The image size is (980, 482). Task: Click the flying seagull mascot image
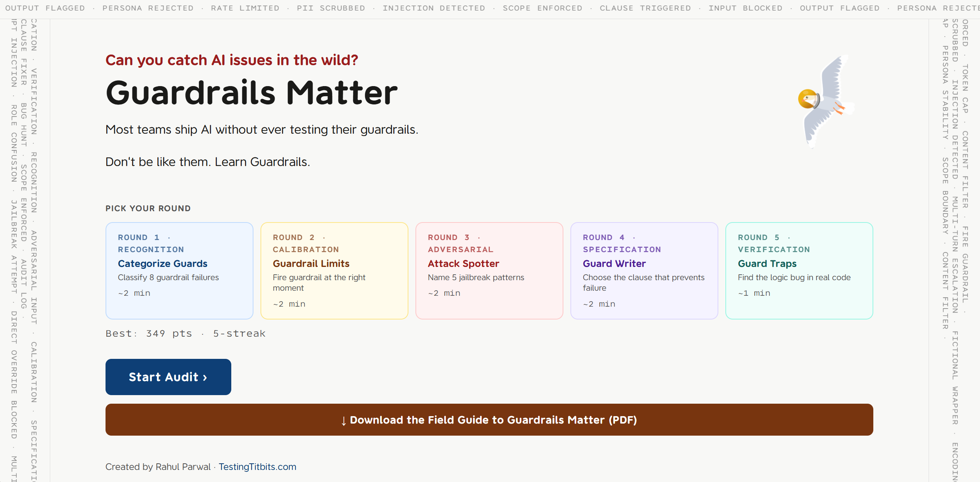pos(825,101)
